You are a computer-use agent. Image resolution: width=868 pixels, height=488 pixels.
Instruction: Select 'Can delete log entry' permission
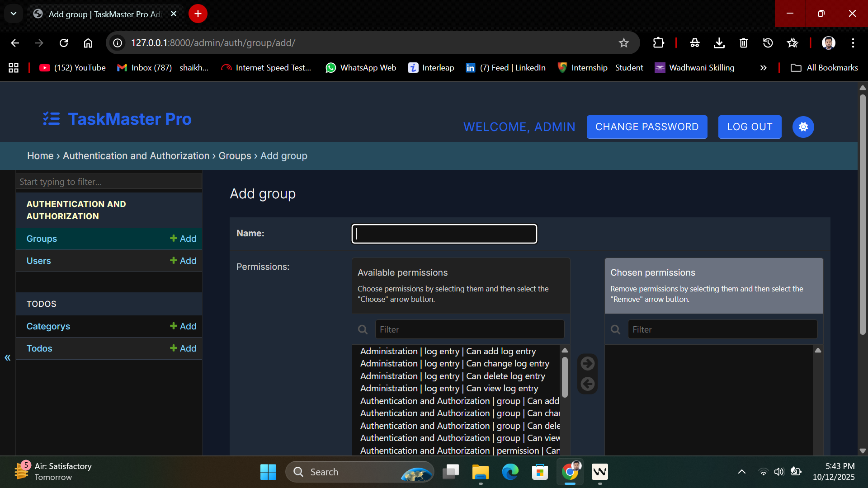(453, 376)
